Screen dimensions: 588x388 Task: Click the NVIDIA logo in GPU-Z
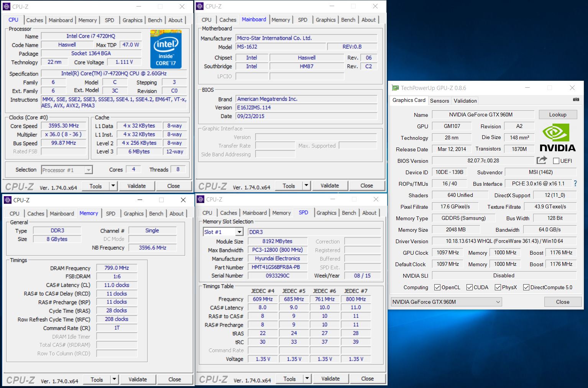(557, 138)
